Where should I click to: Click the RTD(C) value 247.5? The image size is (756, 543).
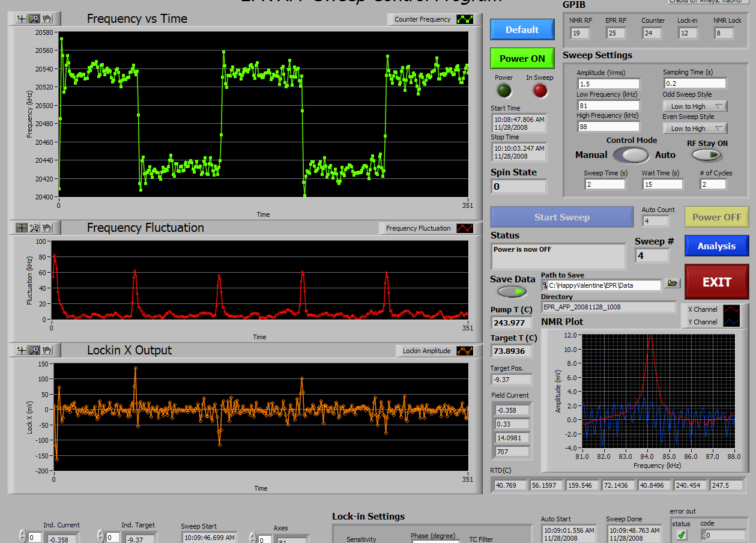pos(727,485)
